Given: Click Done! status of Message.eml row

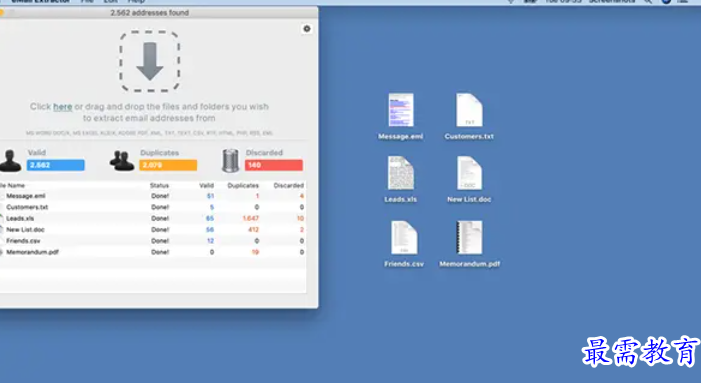Looking at the screenshot, I should pos(160,196).
